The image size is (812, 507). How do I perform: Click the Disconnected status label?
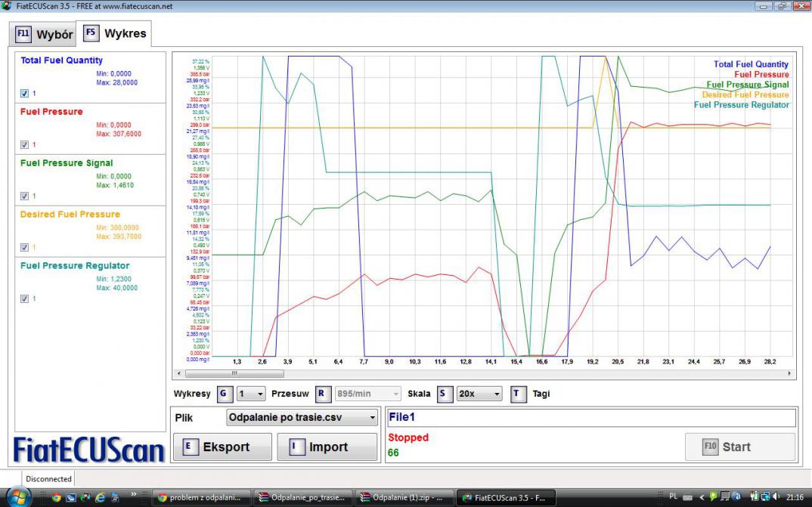tap(48, 479)
